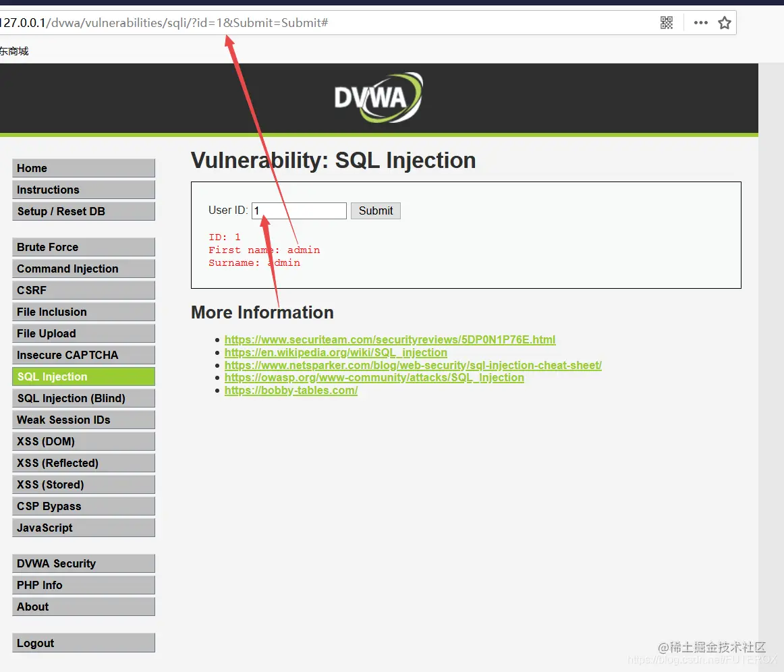Open JavaScript vulnerability page
Image resolution: width=784 pixels, height=672 pixels.
[x=84, y=528]
